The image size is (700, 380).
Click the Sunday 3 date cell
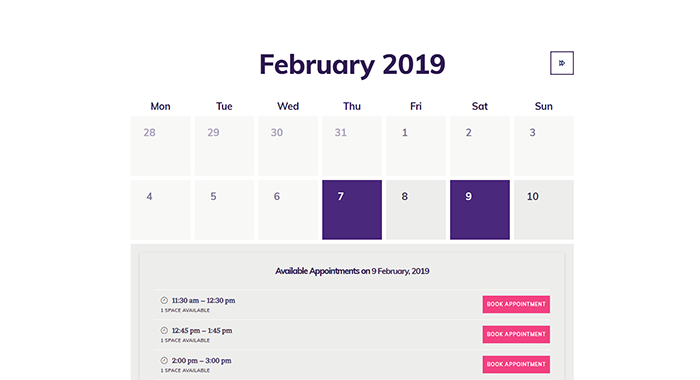(544, 146)
